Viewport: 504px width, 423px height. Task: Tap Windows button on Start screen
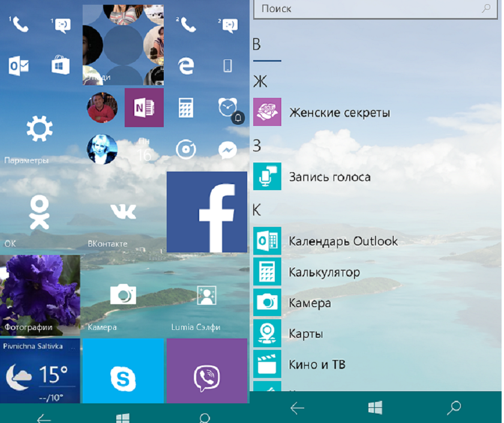coord(123,418)
